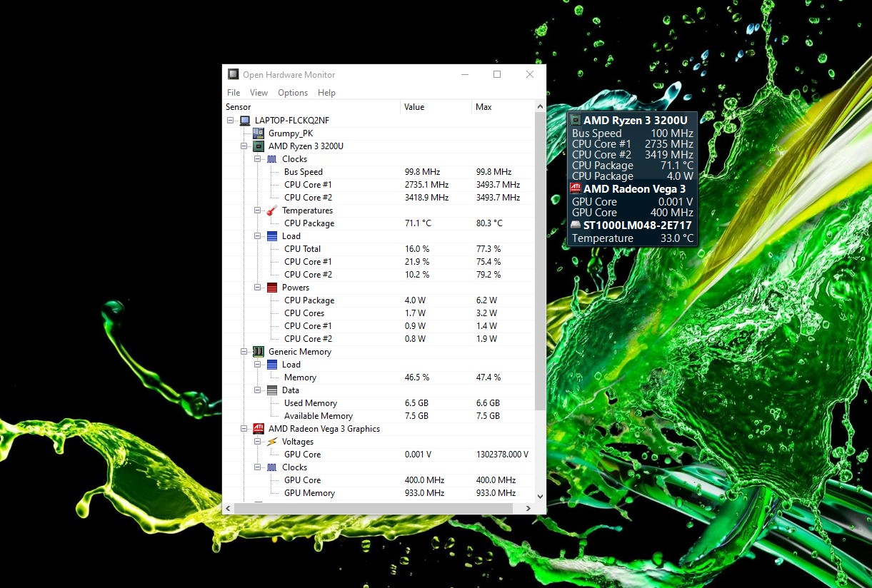Select the Grumpy_PK mainboard icon
872x588 pixels.
tap(258, 133)
